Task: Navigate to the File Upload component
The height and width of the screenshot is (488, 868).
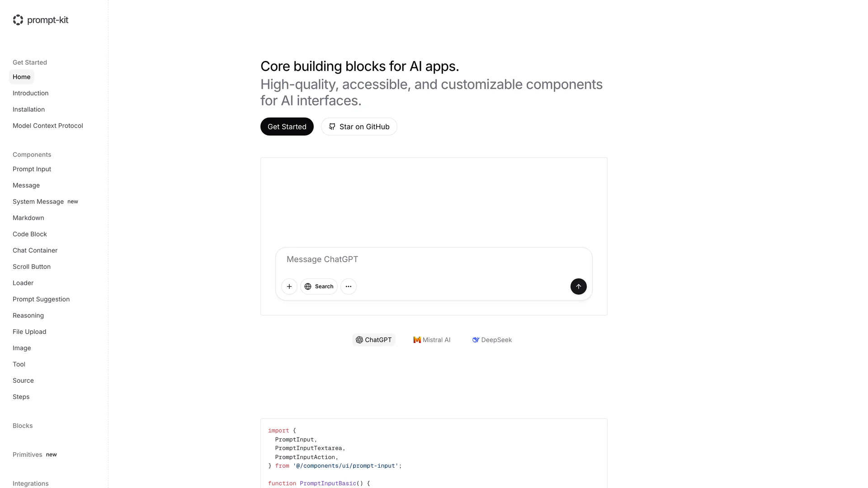Action: pos(29,332)
